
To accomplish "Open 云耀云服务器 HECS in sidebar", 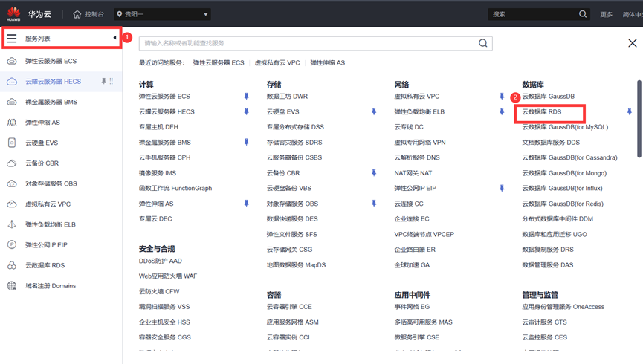I will [54, 82].
